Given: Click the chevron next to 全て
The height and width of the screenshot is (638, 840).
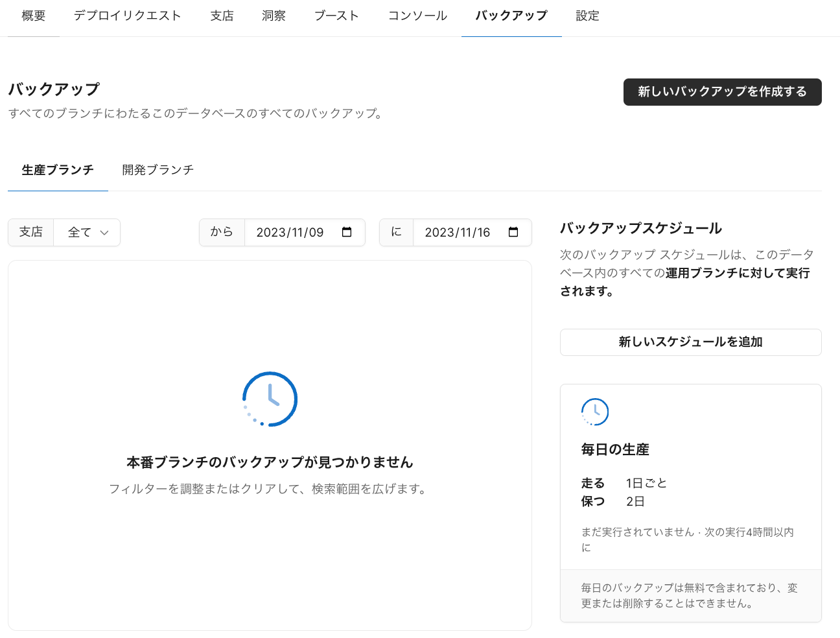Looking at the screenshot, I should (x=104, y=233).
